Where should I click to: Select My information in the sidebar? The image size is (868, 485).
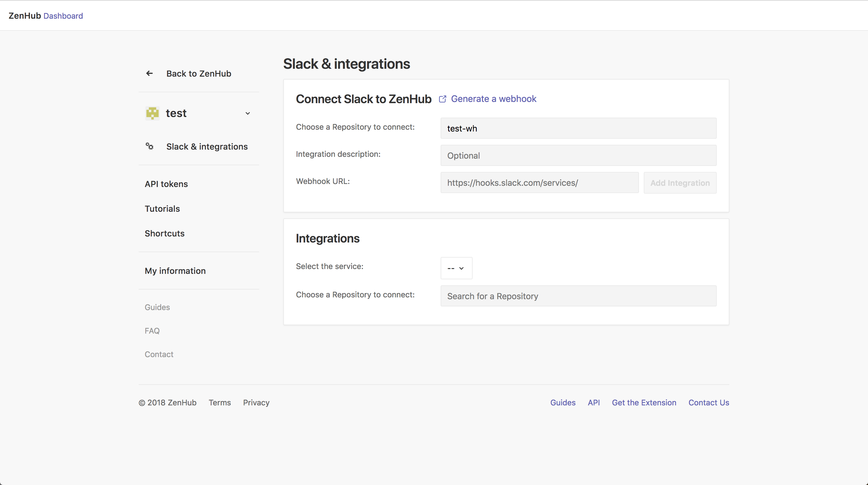pos(175,271)
